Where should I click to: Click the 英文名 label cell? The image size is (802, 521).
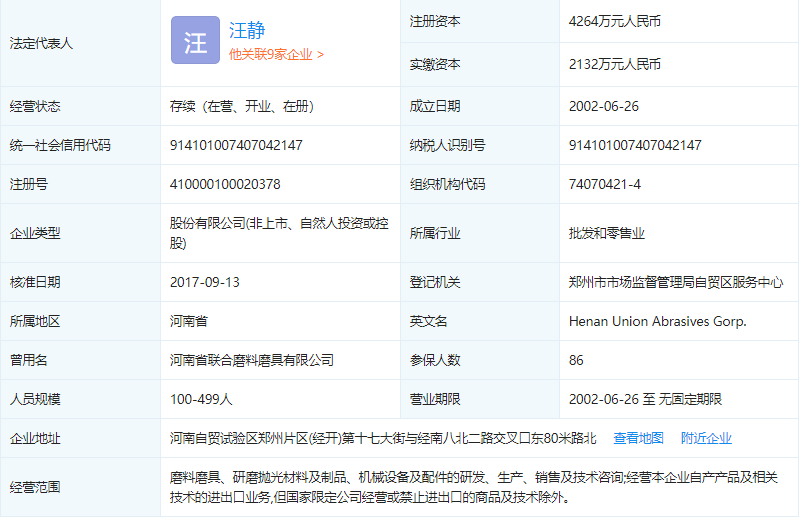pyautogui.click(x=480, y=321)
